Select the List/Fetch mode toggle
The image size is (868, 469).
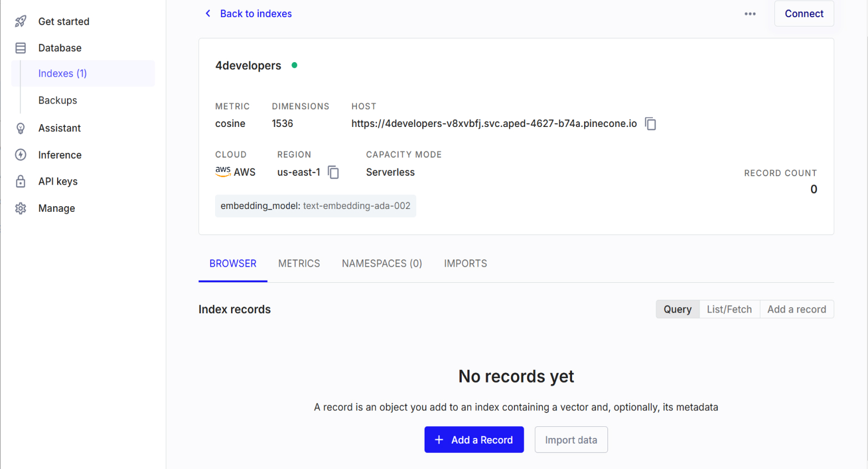tap(729, 309)
